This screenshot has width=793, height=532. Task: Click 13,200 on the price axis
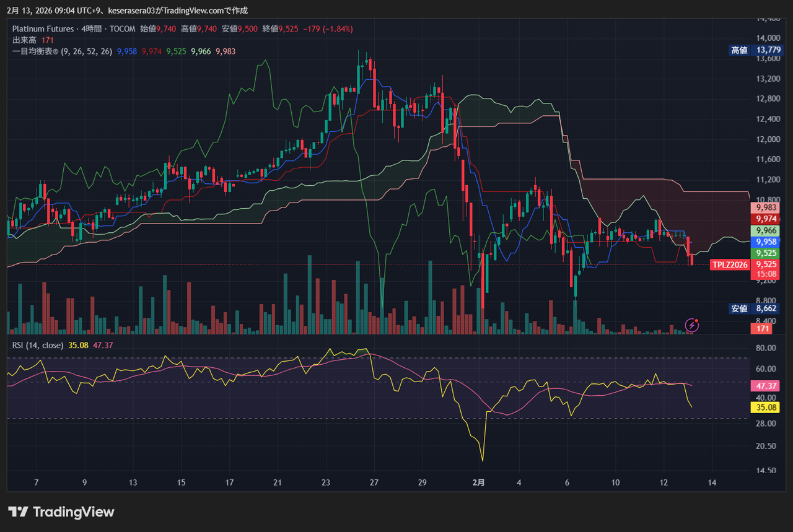[x=767, y=79]
